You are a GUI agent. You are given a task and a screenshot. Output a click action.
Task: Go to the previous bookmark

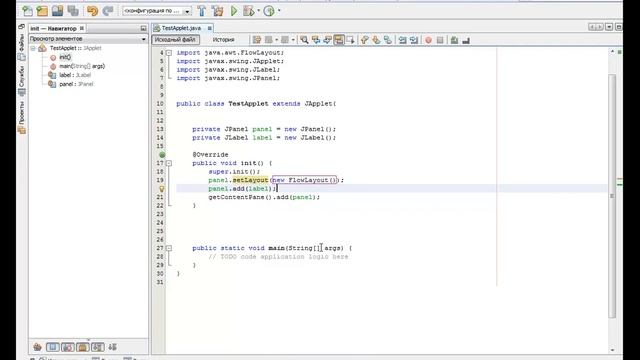click(364, 40)
